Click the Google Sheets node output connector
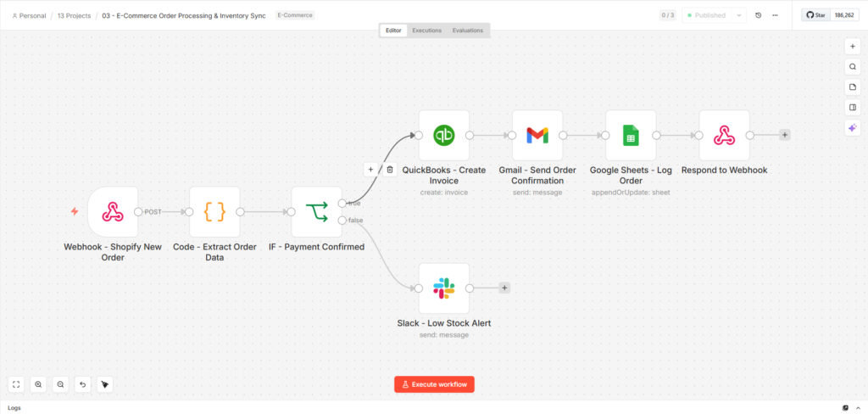 click(x=657, y=135)
